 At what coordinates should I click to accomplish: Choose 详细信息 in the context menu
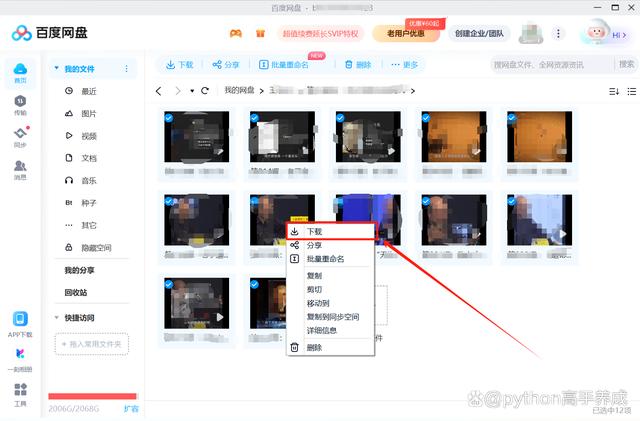(331, 330)
